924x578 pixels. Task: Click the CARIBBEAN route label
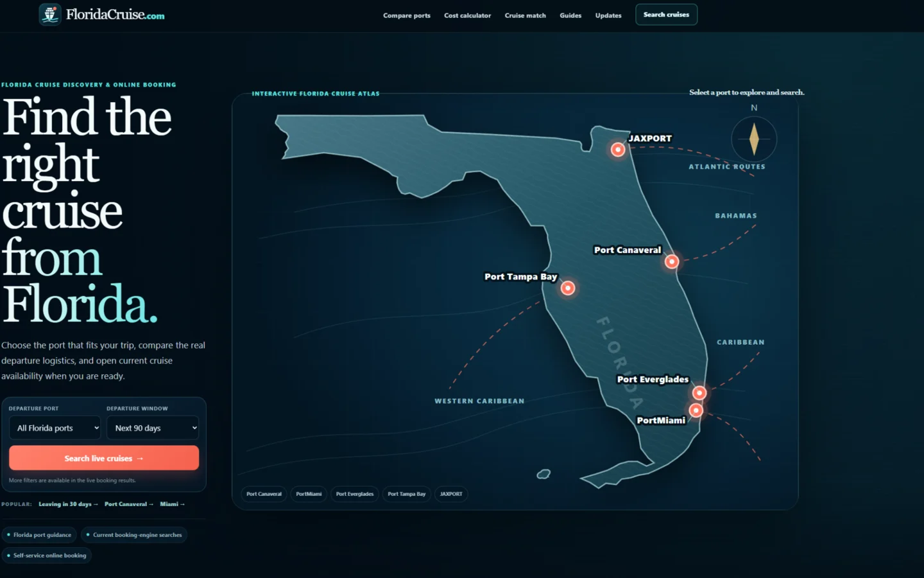pyautogui.click(x=740, y=342)
